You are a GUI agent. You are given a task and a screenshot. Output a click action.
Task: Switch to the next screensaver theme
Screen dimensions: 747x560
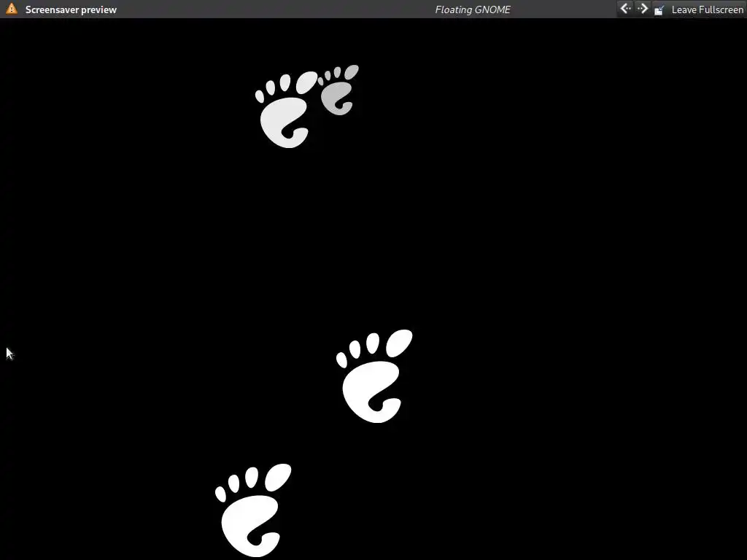point(642,9)
